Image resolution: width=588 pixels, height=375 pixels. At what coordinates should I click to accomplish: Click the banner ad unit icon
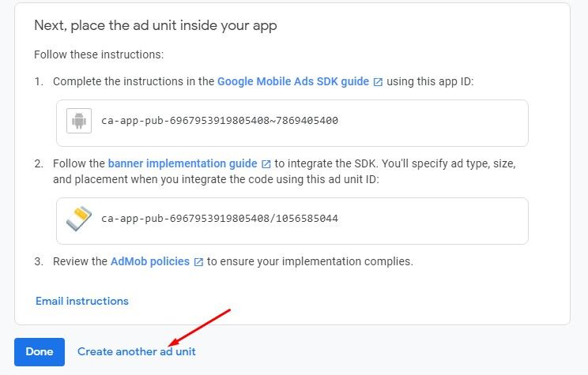click(79, 219)
